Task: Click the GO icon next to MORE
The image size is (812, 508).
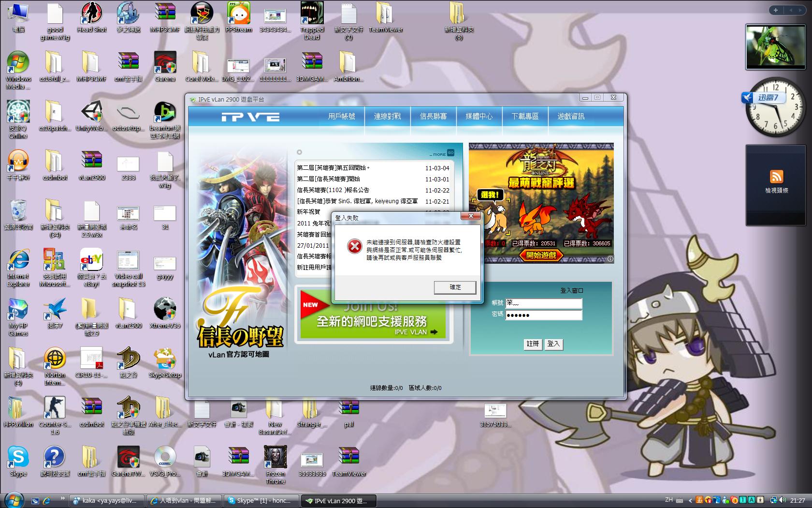Action: coord(450,153)
